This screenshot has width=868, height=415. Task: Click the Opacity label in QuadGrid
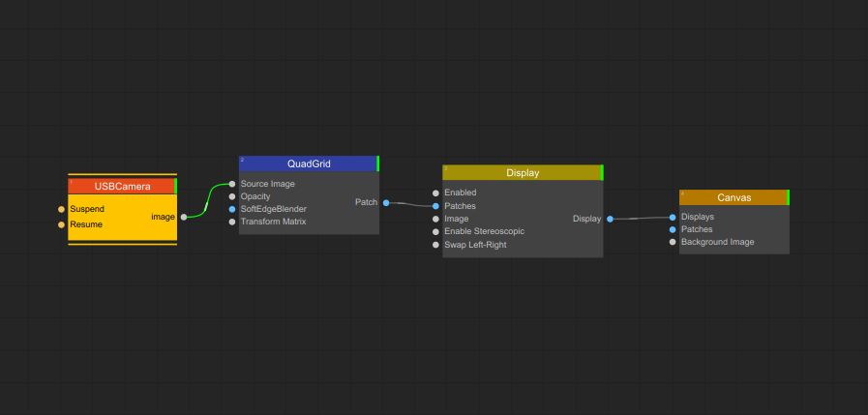pyautogui.click(x=255, y=196)
